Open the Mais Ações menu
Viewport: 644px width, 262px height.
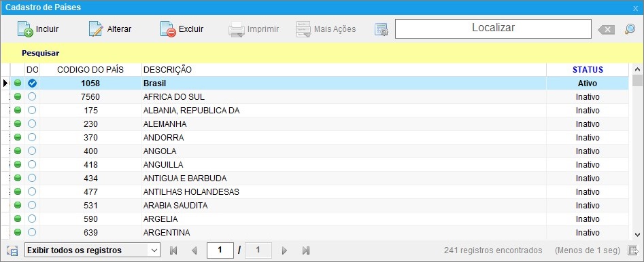326,29
